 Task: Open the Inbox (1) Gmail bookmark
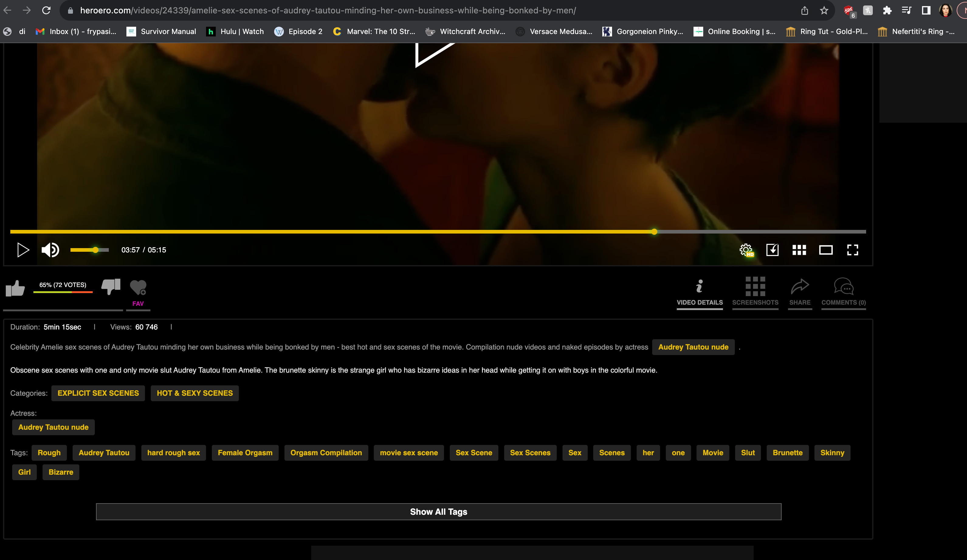76,32
